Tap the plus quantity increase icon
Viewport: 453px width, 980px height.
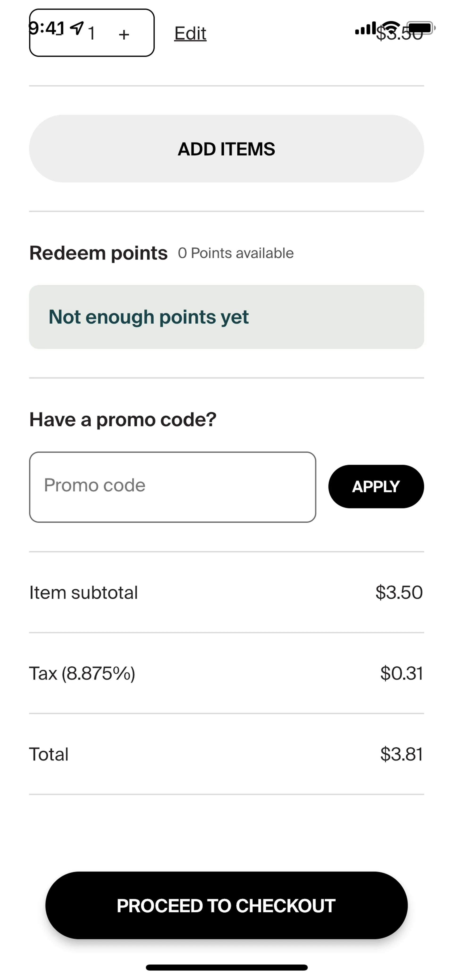[124, 35]
